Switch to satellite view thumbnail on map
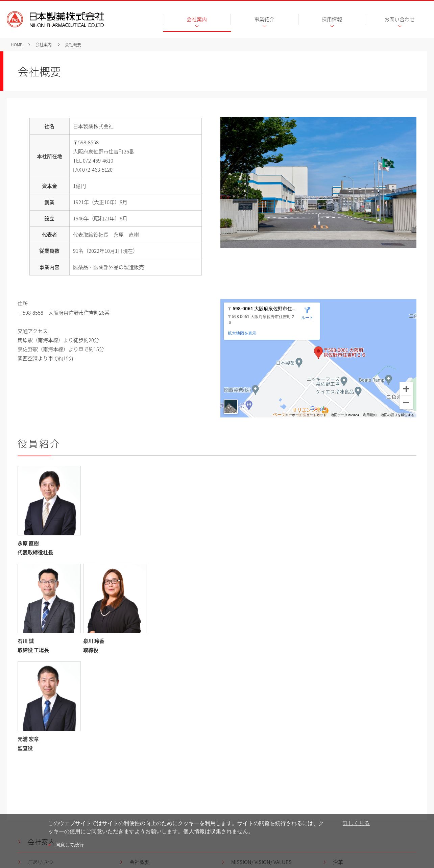 (x=231, y=407)
